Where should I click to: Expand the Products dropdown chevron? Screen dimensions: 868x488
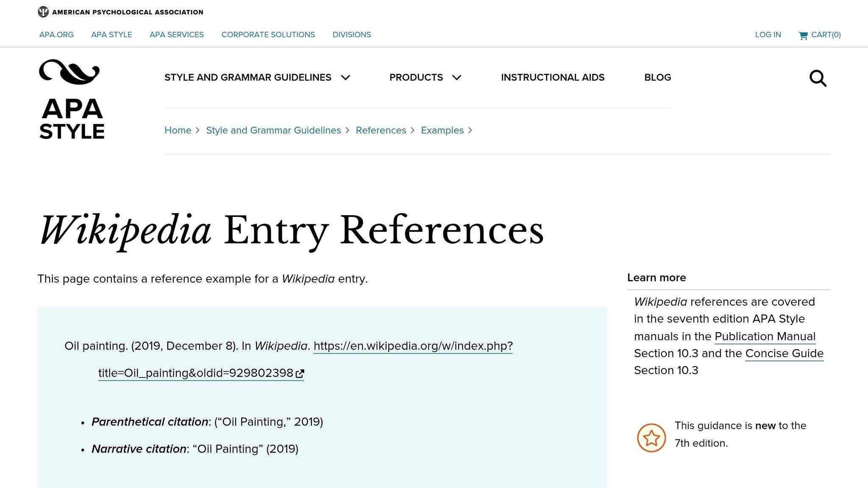[x=456, y=78]
